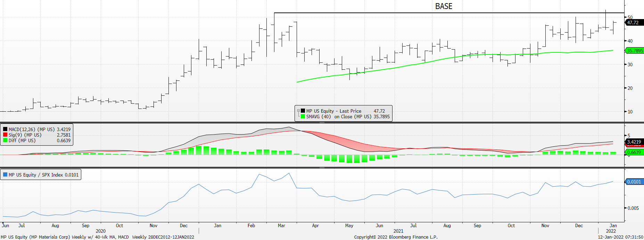Click black swatch for MP US Equity Last Price
644x240 pixels.
pyautogui.click(x=303, y=111)
